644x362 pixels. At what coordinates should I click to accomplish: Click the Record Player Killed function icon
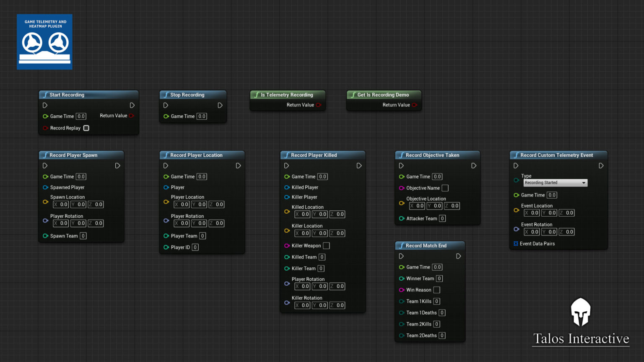pyautogui.click(x=287, y=155)
